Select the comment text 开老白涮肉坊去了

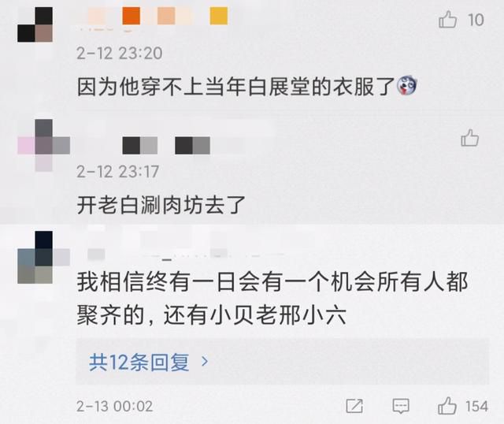[161, 205]
